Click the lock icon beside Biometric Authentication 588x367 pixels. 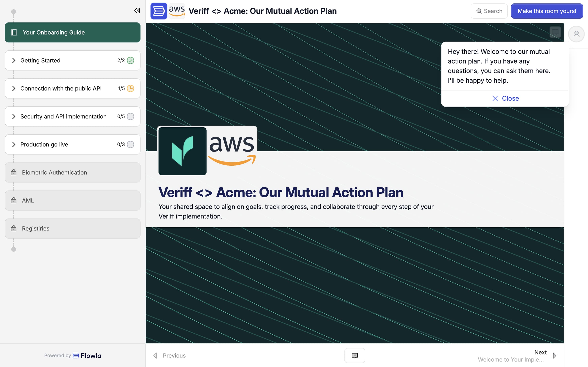point(14,173)
